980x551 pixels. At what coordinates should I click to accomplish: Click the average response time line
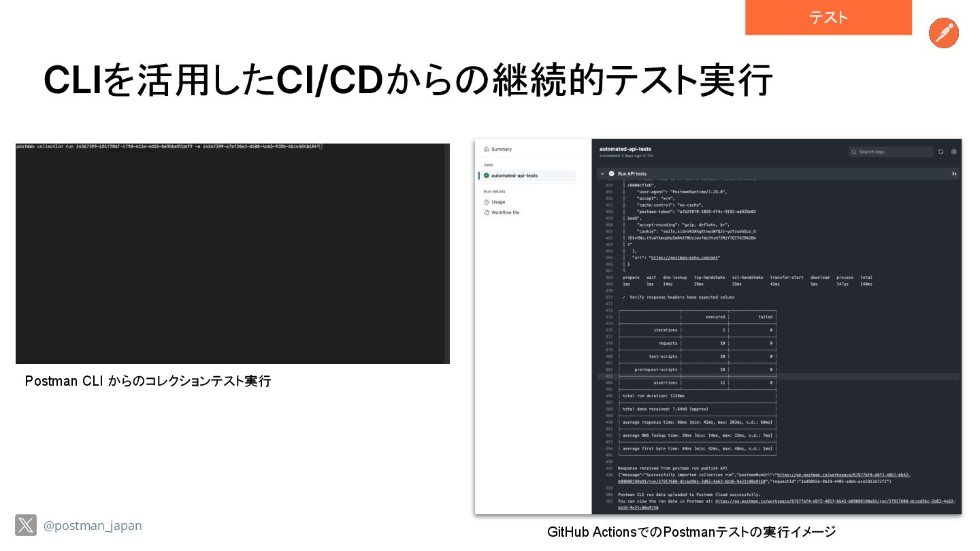[x=698, y=422]
